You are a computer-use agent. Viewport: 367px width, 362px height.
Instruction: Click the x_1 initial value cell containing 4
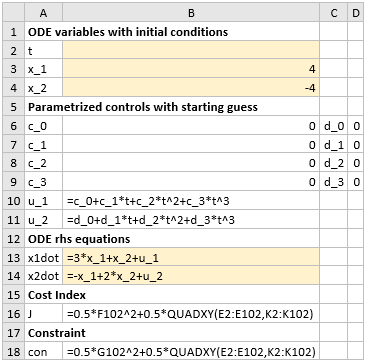tap(191, 70)
